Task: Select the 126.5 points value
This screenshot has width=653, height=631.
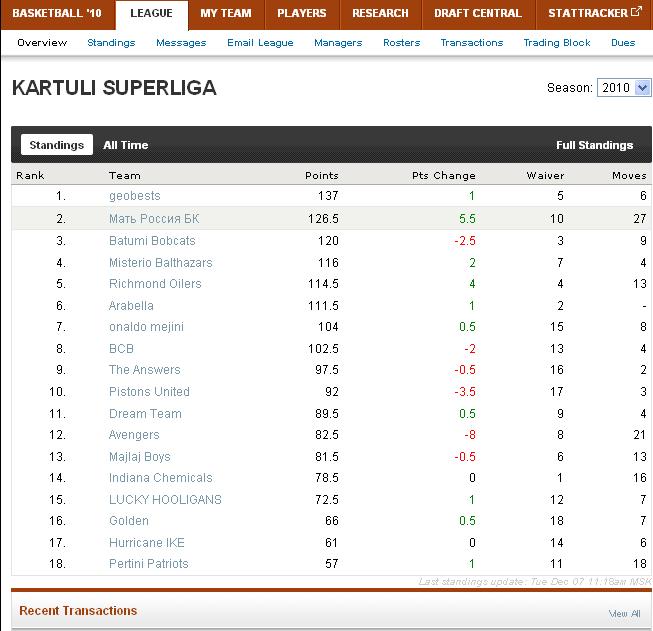Action: coord(323,219)
